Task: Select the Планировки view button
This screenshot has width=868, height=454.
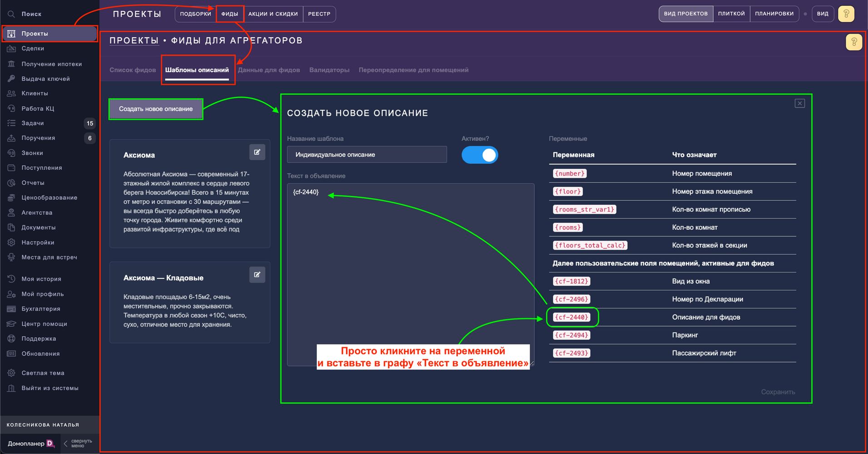Action: (774, 14)
